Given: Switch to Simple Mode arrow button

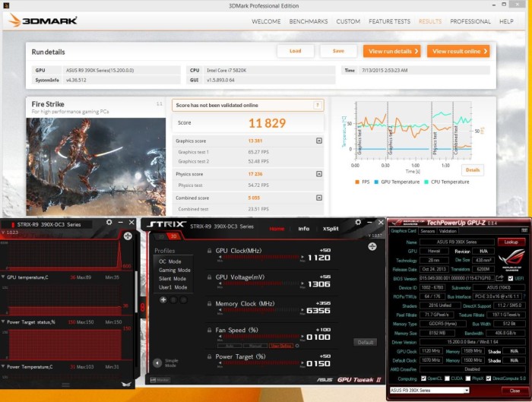Looking at the screenshot, I should pos(157,363).
